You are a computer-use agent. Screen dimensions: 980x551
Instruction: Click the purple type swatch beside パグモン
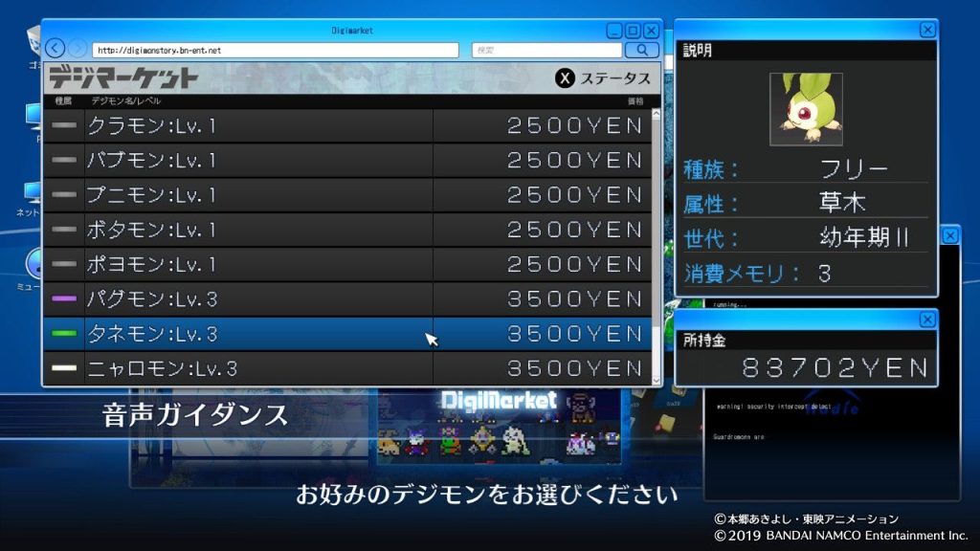point(64,299)
